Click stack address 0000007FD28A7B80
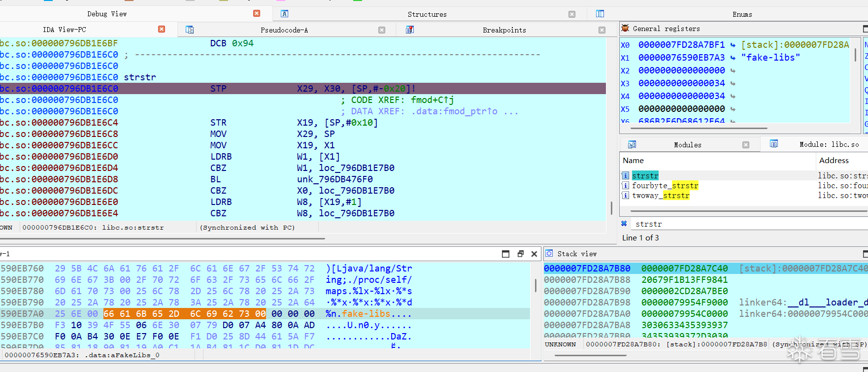Viewport: 868px width, 372px height. click(x=587, y=269)
